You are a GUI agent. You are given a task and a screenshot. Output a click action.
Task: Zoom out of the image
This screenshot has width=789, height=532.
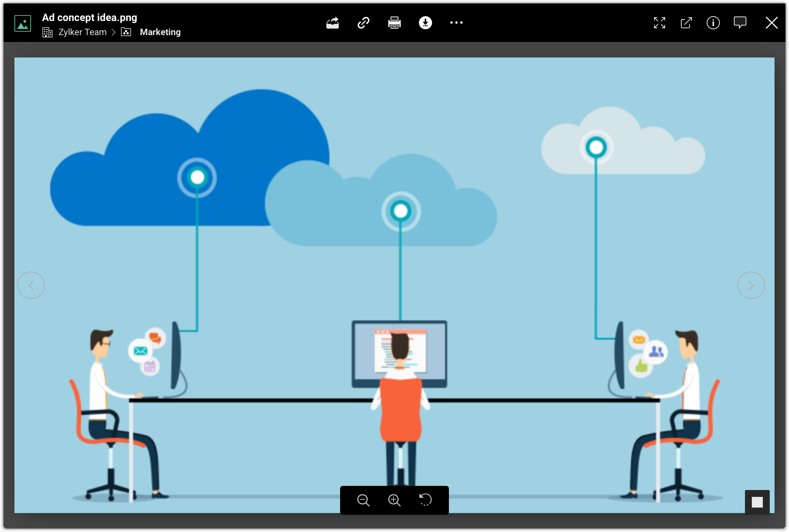(364, 500)
